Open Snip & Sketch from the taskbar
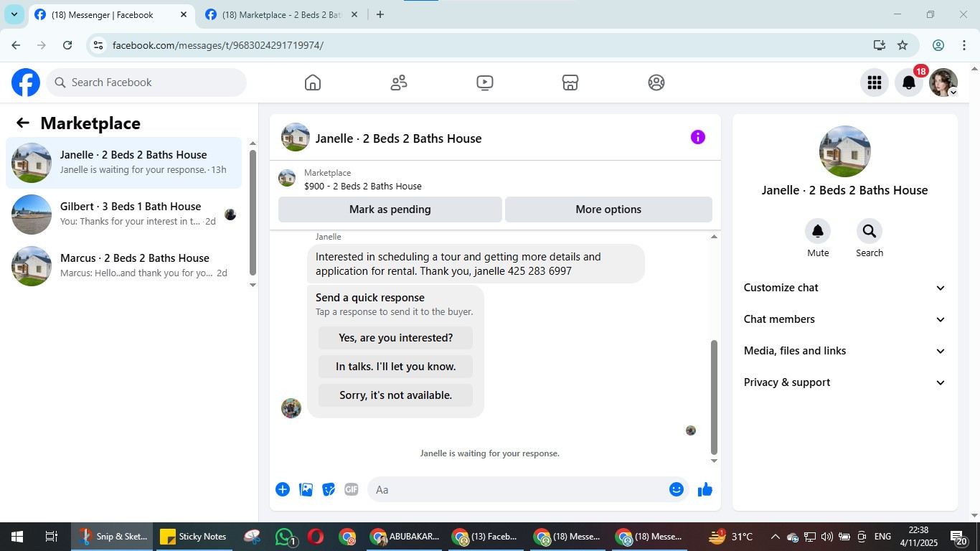Screen dimensions: 980x551 (113, 537)
